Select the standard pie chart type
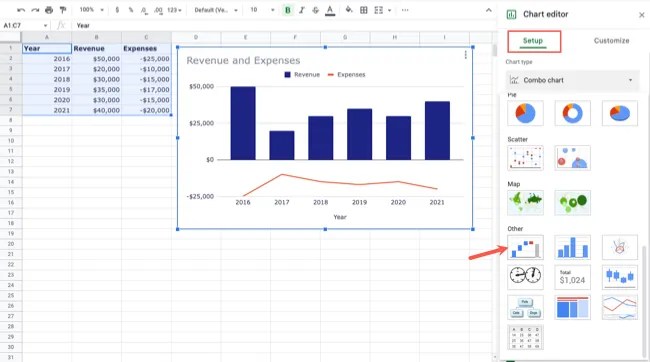Image resolution: width=650 pixels, height=362 pixels. click(x=525, y=113)
